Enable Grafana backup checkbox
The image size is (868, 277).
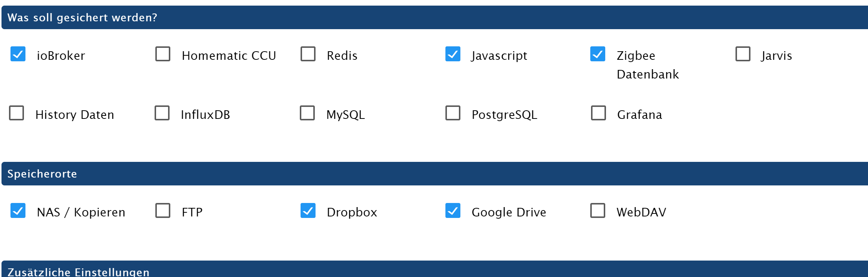click(599, 113)
